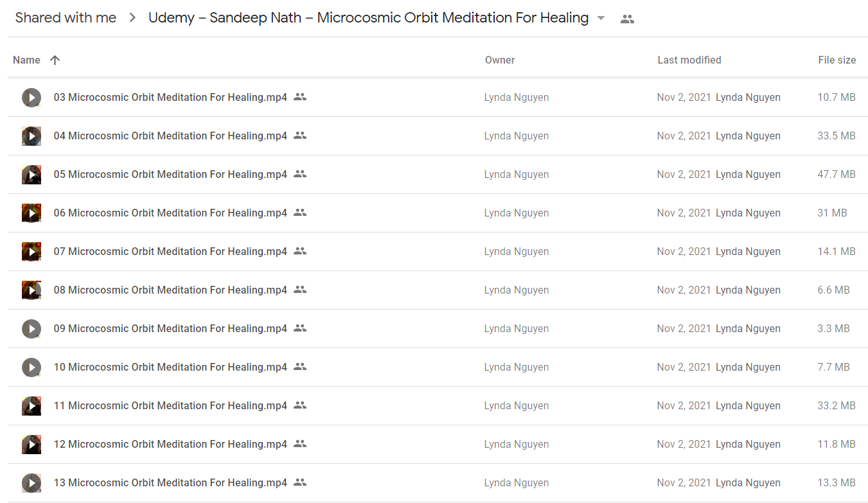Click the shared people icon beside file 10
The height and width of the screenshot is (503, 868).
[x=300, y=367]
